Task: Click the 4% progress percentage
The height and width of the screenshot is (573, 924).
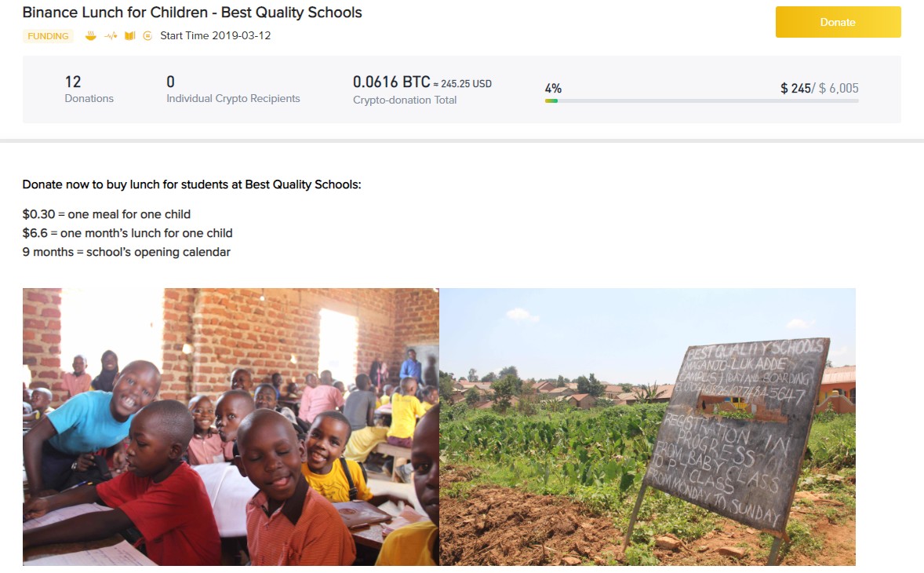Action: coord(553,89)
